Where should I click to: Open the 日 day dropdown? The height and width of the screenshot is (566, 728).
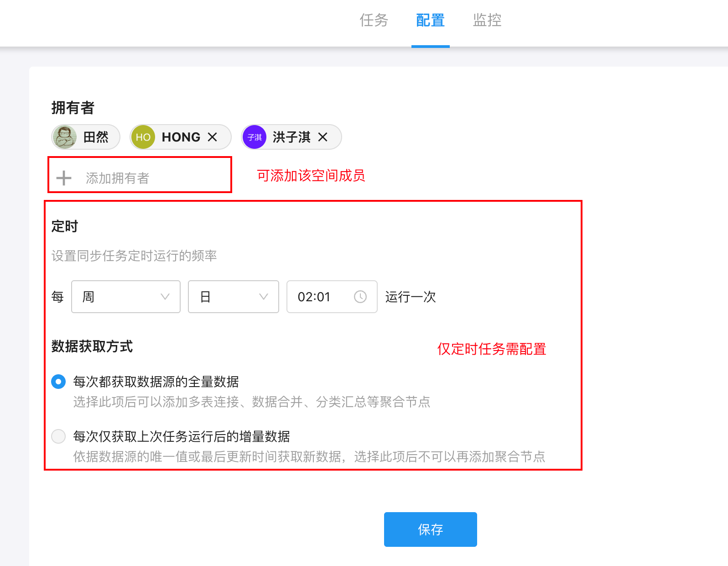pyautogui.click(x=233, y=297)
